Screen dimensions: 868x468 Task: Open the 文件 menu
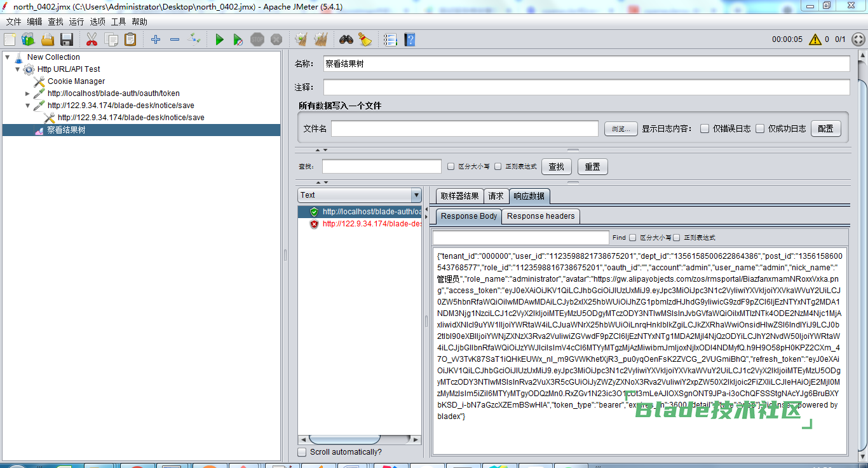click(x=13, y=22)
